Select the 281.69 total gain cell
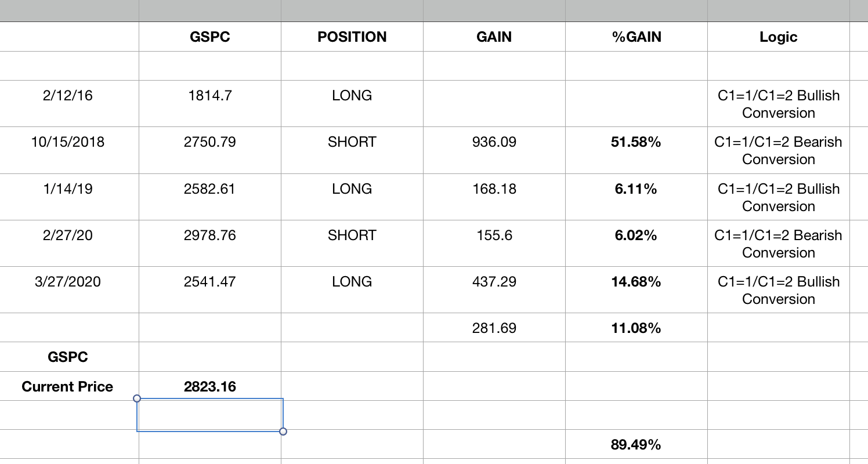 pyautogui.click(x=494, y=328)
